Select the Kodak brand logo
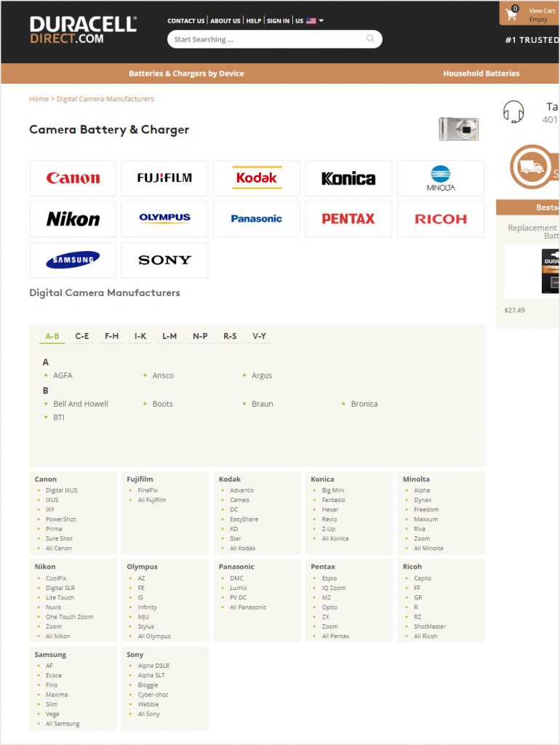The image size is (560, 745). [257, 178]
